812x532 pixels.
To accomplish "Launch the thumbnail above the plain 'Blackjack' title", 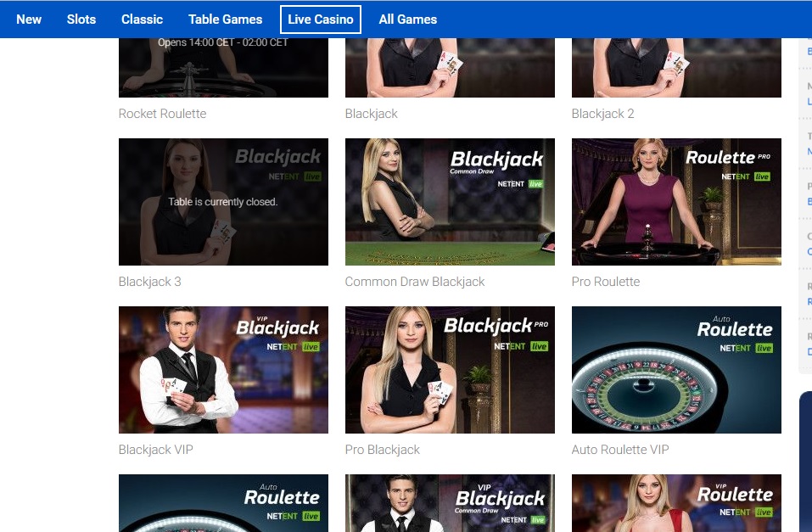I will [x=450, y=67].
